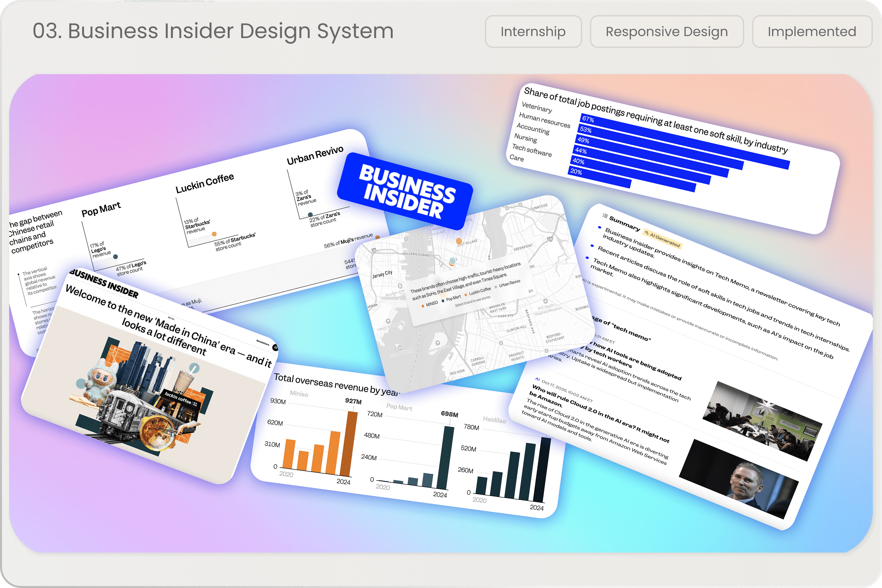
Task: Select 'Human resources' label in bar chart
Action: [x=544, y=120]
